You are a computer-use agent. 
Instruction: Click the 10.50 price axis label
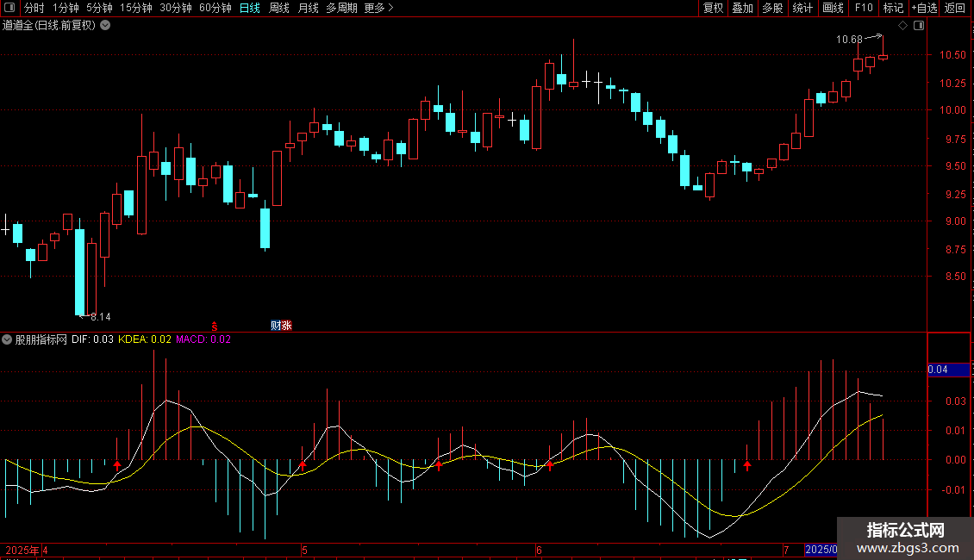pyautogui.click(x=952, y=55)
